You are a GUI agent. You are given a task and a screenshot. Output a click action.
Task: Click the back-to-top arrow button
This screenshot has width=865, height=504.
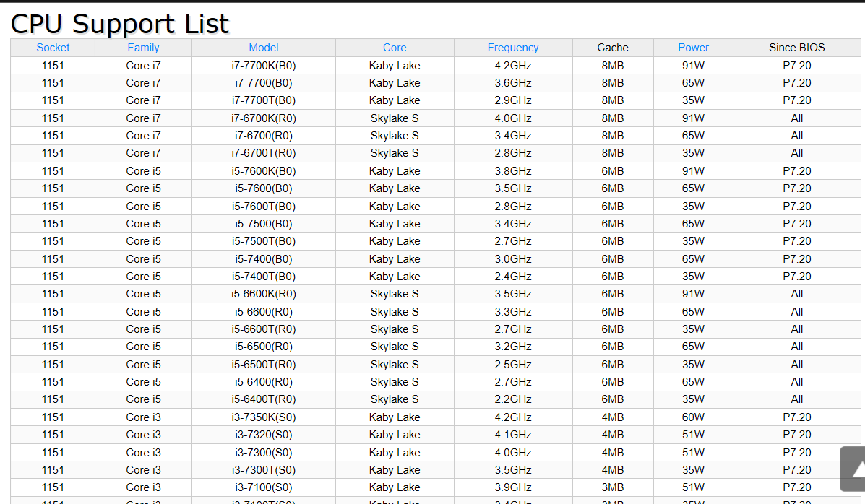click(x=853, y=469)
